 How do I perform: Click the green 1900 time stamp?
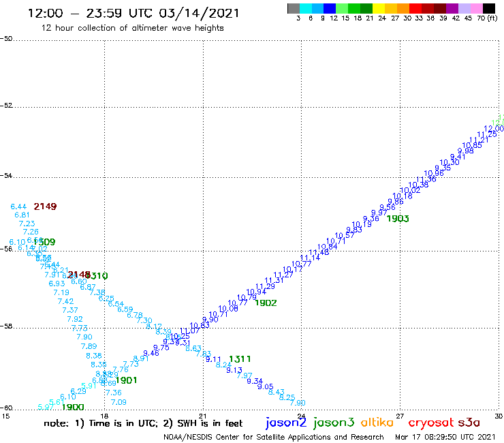[x=73, y=407]
